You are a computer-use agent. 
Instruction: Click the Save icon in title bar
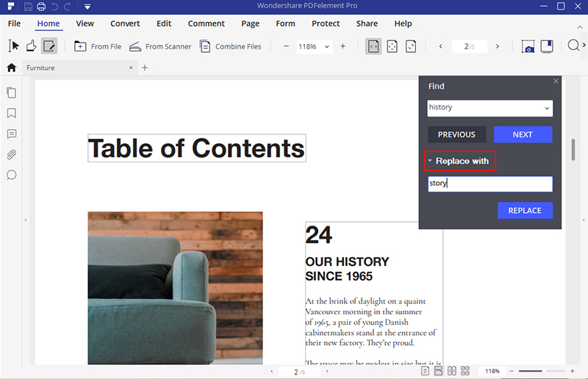coord(28,7)
